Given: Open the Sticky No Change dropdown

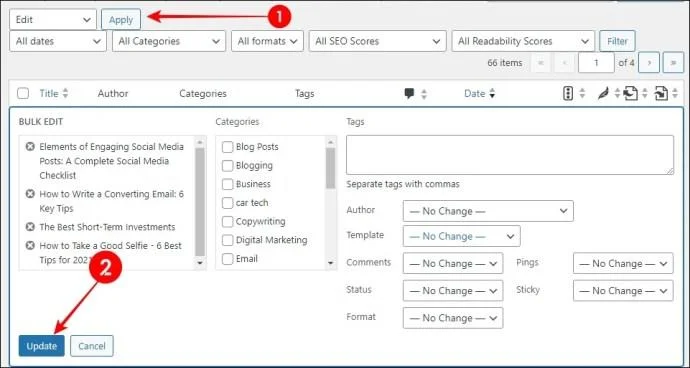Looking at the screenshot, I should point(623,291).
